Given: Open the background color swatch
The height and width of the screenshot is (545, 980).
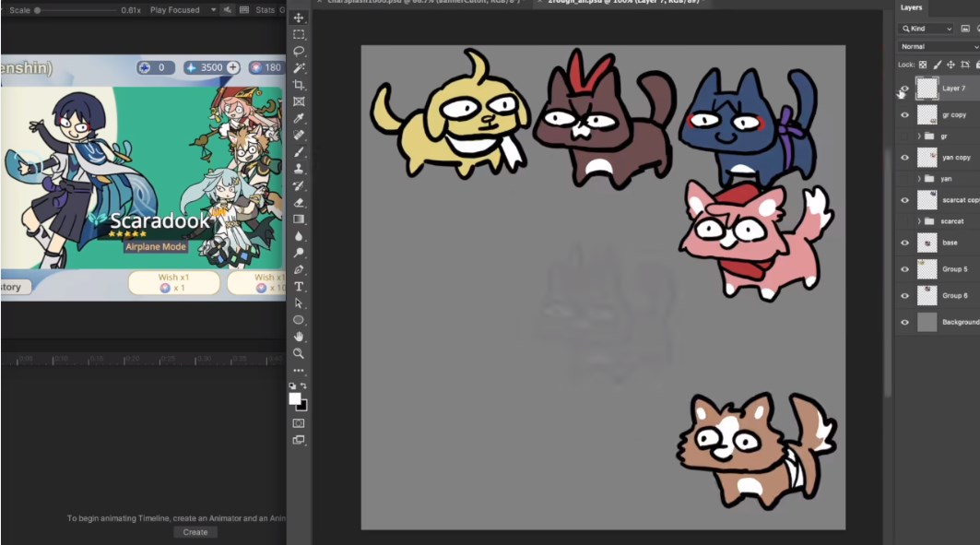Looking at the screenshot, I should point(303,407).
